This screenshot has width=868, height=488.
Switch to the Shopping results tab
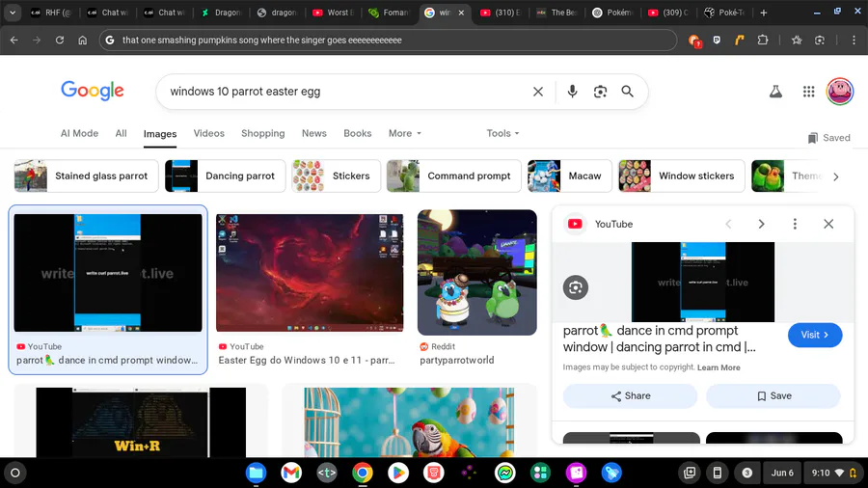pos(263,133)
